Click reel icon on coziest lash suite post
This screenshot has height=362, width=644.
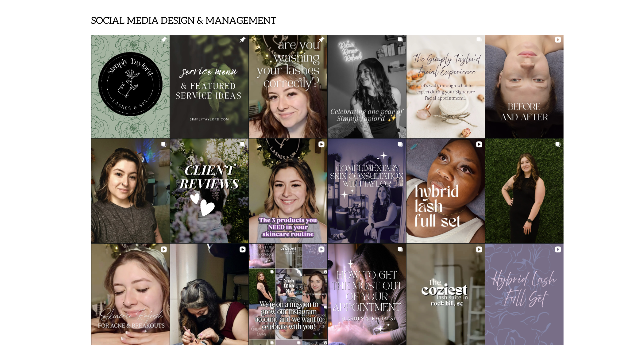pos(479,249)
